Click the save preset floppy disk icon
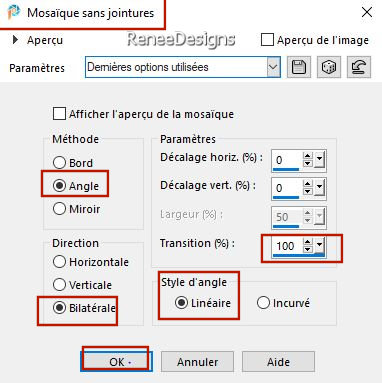Screen dimensions: 382x383 click(x=299, y=67)
